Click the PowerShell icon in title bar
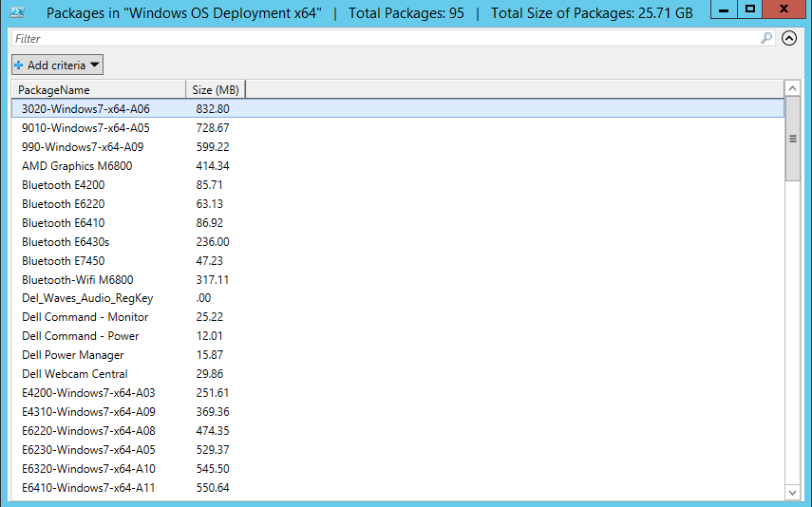 17,12
